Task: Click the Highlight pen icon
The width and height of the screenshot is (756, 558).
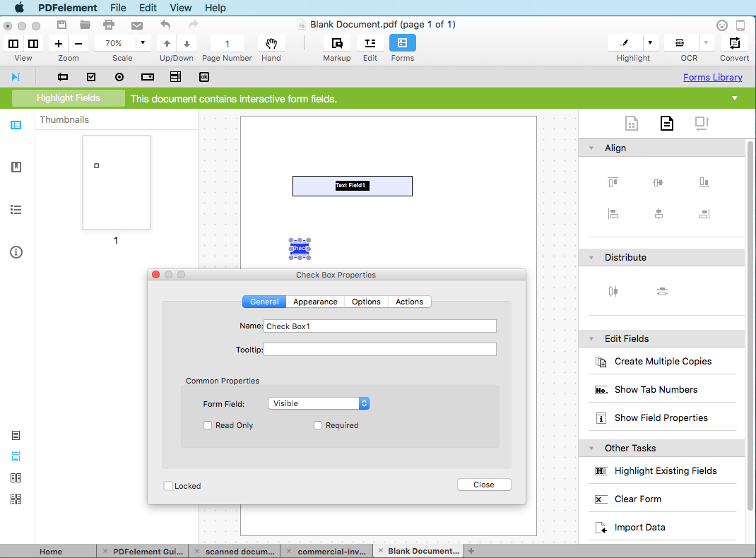Action: (625, 43)
